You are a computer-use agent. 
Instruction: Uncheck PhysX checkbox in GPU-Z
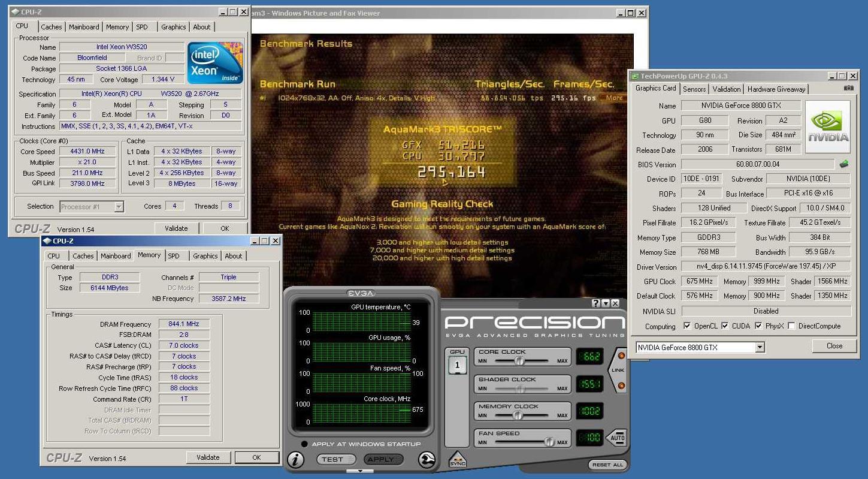[758, 326]
